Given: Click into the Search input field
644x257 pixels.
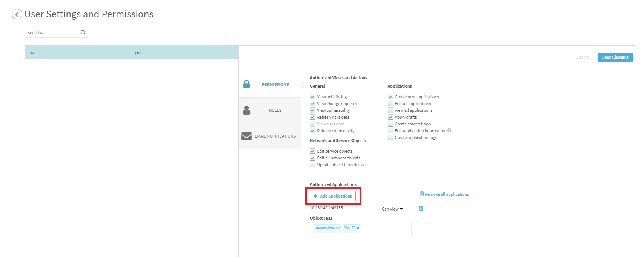Looking at the screenshot, I should point(52,33).
